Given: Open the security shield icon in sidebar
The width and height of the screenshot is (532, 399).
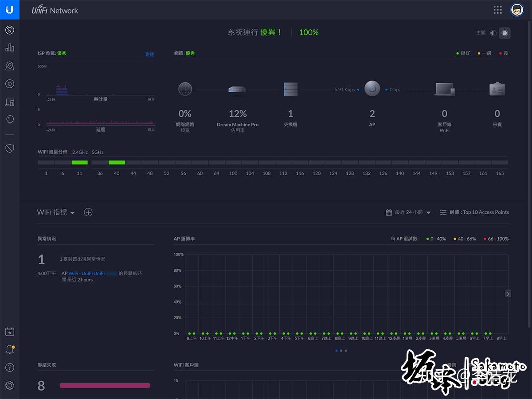Looking at the screenshot, I should click(10, 148).
